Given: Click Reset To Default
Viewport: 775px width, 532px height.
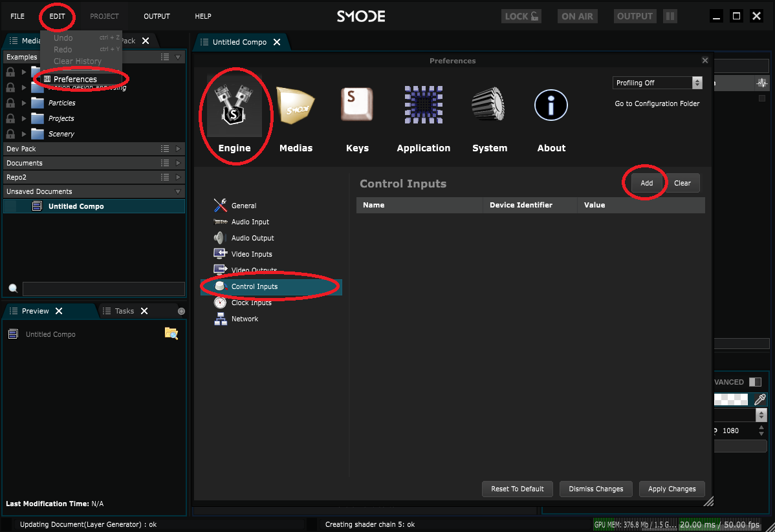Looking at the screenshot, I should coord(517,489).
